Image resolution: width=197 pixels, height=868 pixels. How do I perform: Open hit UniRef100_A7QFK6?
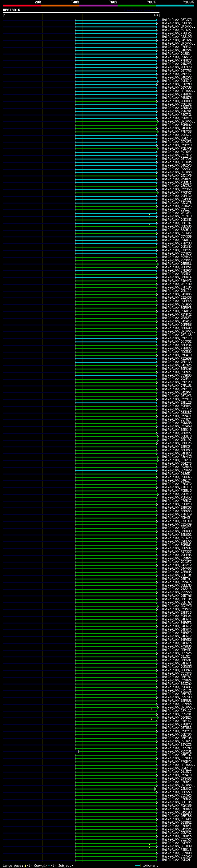tap(176, 33)
